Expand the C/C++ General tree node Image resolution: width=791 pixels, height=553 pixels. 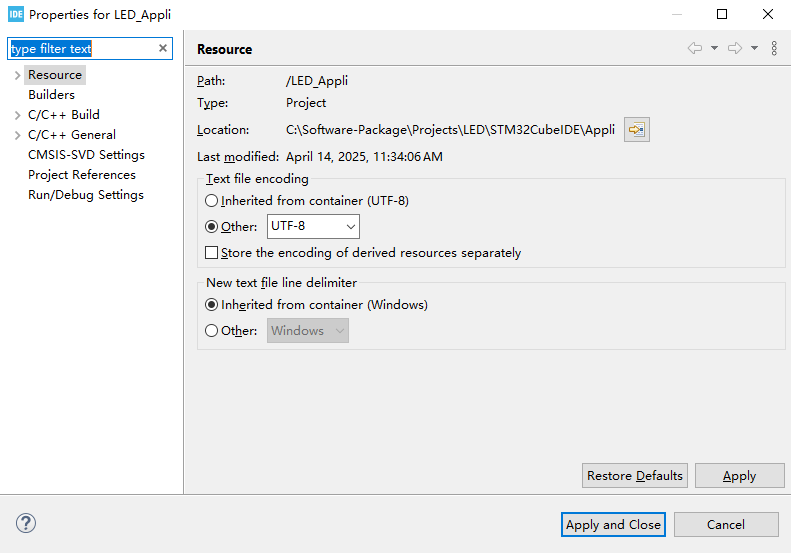[x=18, y=135]
